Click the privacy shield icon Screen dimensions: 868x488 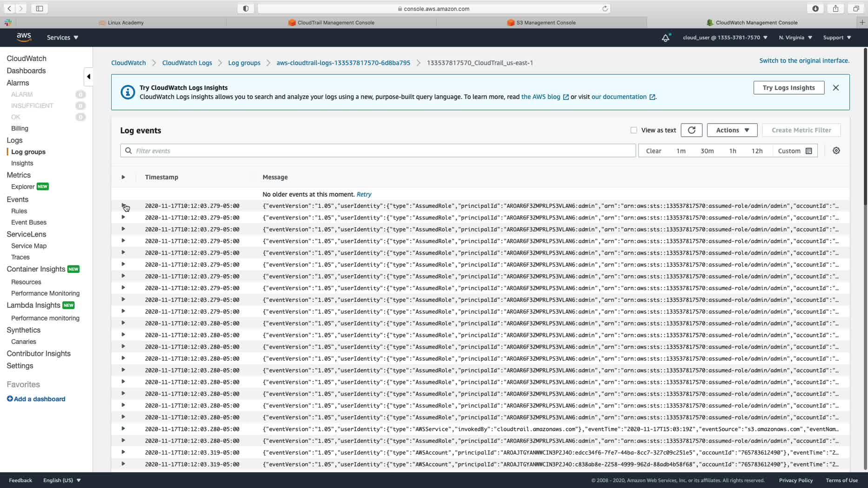click(x=246, y=8)
